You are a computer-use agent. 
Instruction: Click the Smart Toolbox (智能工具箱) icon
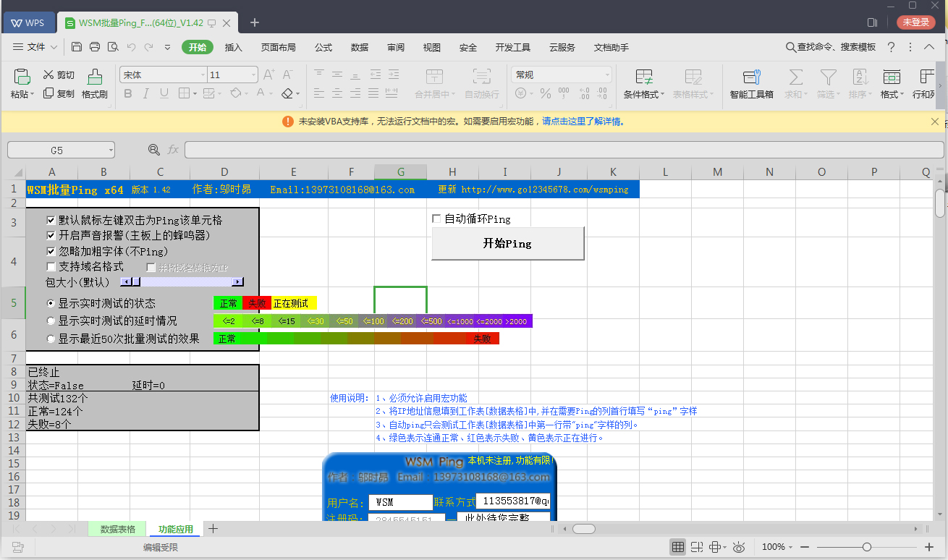(x=751, y=77)
